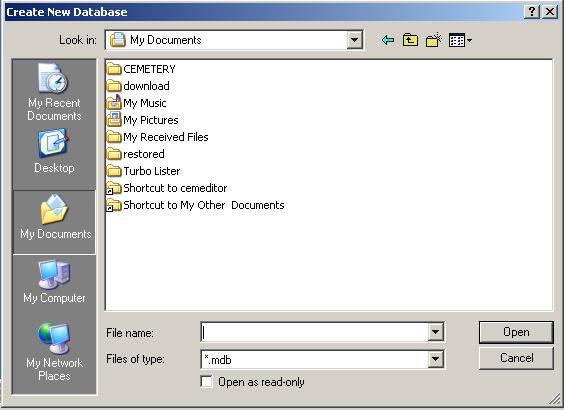The width and height of the screenshot is (564, 410).
Task: Select Shortcut to My Other Documents icon
Action: point(114,205)
